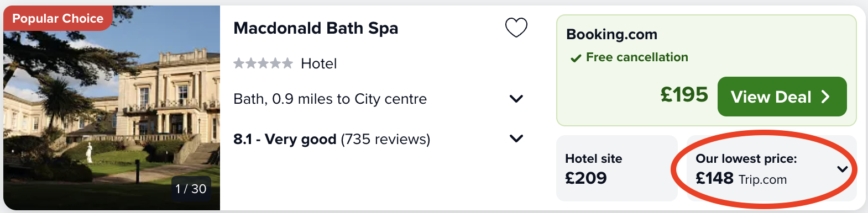Viewport: 868px width, 213px height.
Task: Click the Popular Choice badge
Action: click(x=57, y=18)
